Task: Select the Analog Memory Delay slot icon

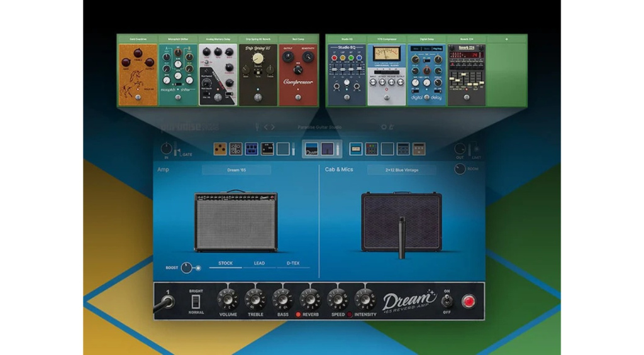Action: (x=252, y=149)
